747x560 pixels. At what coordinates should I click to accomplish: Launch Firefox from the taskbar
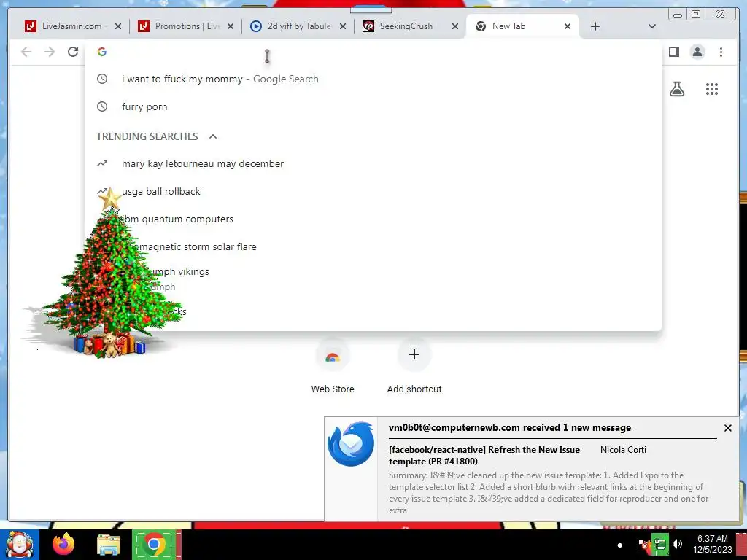(63, 544)
